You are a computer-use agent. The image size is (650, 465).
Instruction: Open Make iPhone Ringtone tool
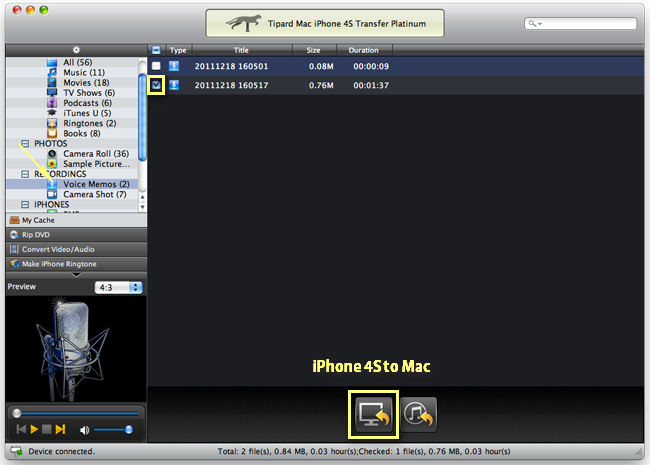(x=76, y=264)
